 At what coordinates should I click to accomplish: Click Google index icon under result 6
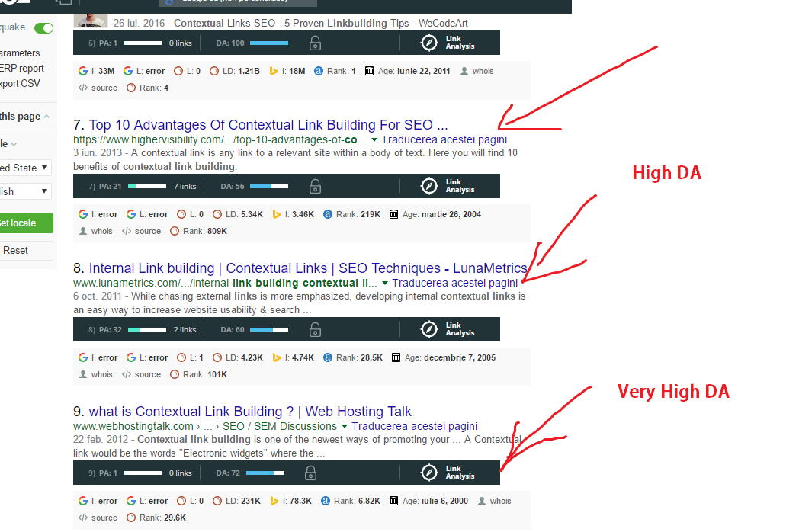(x=83, y=71)
